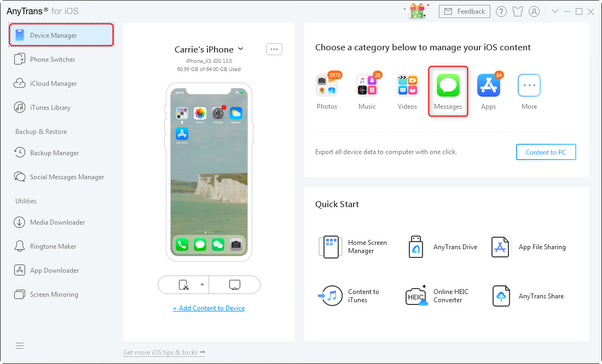Viewport: 602px width, 364px height.
Task: Click the device screenshot scissors button
Action: 184,285
